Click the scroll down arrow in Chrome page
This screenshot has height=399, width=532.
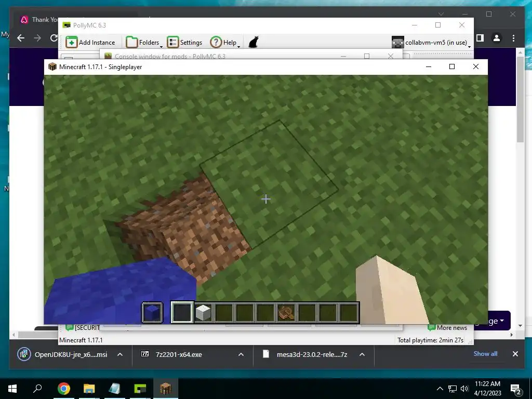520,326
